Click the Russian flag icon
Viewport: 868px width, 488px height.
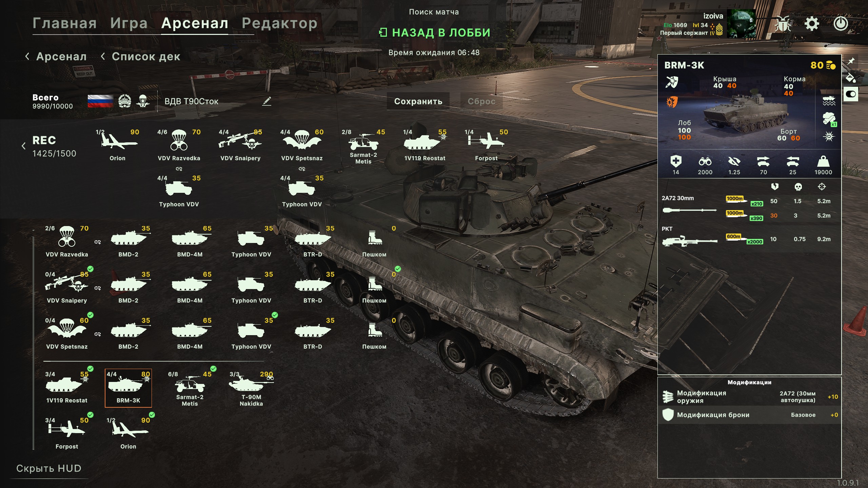[x=100, y=101]
